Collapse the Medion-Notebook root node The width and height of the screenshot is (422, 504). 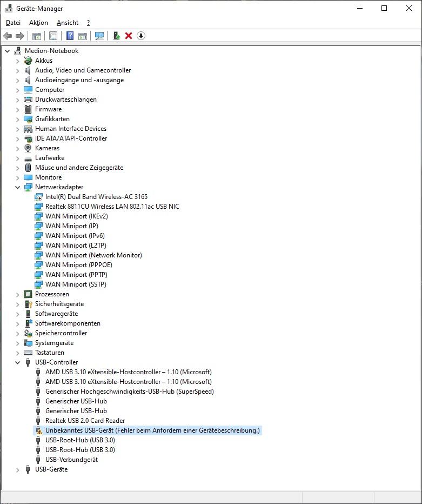click(7, 51)
